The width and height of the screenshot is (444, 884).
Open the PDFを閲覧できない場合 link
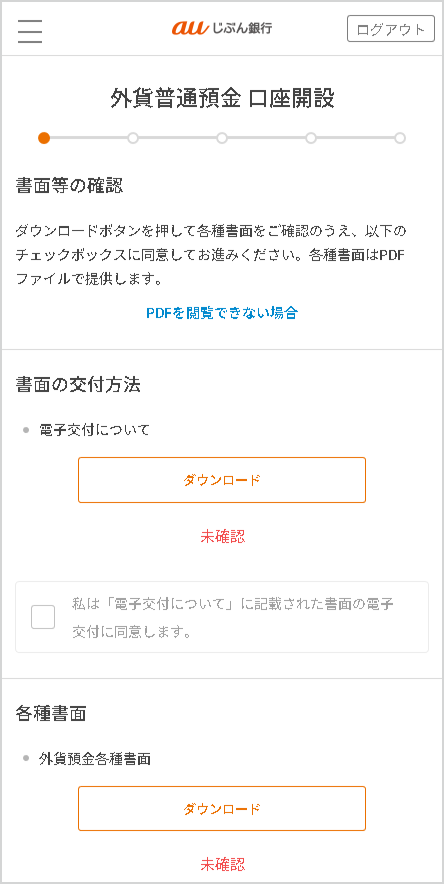[222, 313]
